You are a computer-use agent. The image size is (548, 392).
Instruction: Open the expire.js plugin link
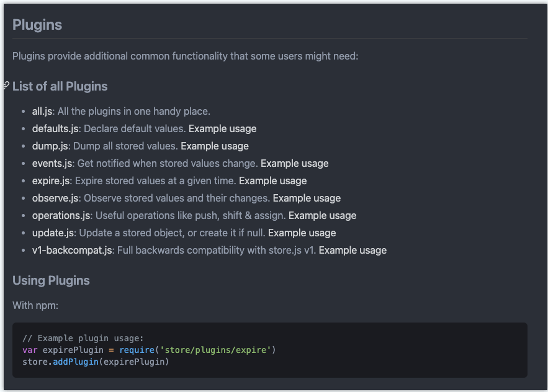pos(52,181)
